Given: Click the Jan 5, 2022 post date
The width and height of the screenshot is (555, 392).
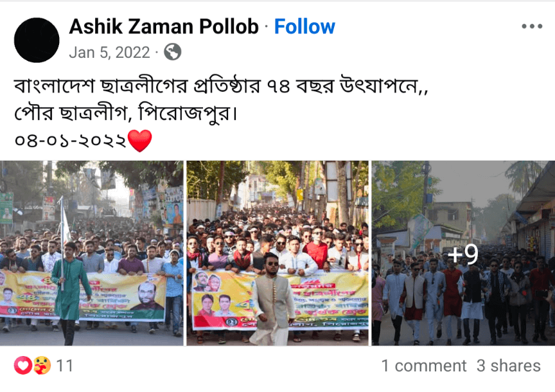Looking at the screenshot, I should click(x=109, y=53).
